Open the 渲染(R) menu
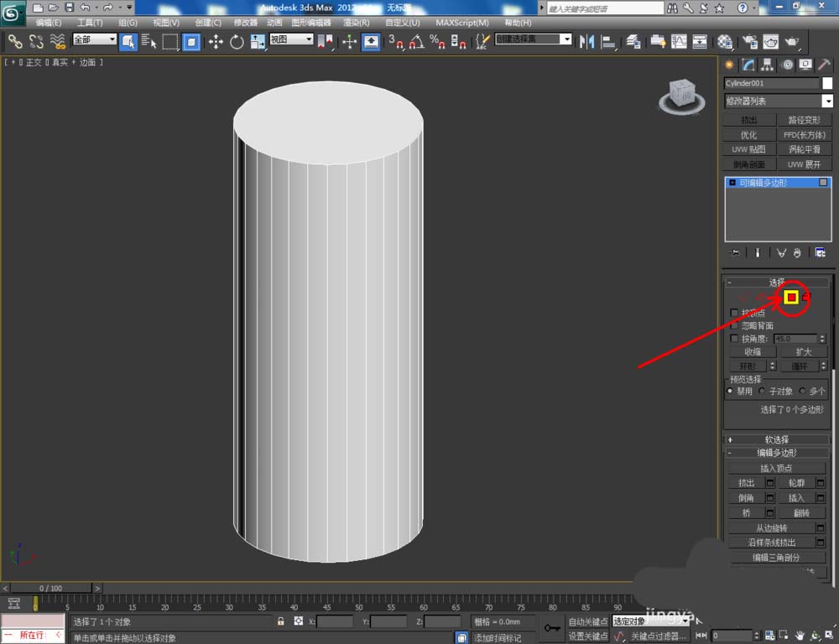Screen dimensions: 839x644 pyautogui.click(x=357, y=23)
